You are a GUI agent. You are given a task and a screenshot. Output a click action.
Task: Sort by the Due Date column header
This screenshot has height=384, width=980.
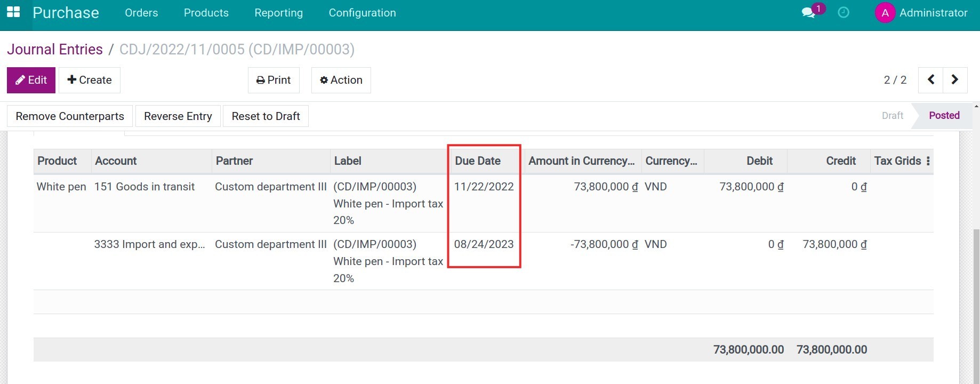478,161
